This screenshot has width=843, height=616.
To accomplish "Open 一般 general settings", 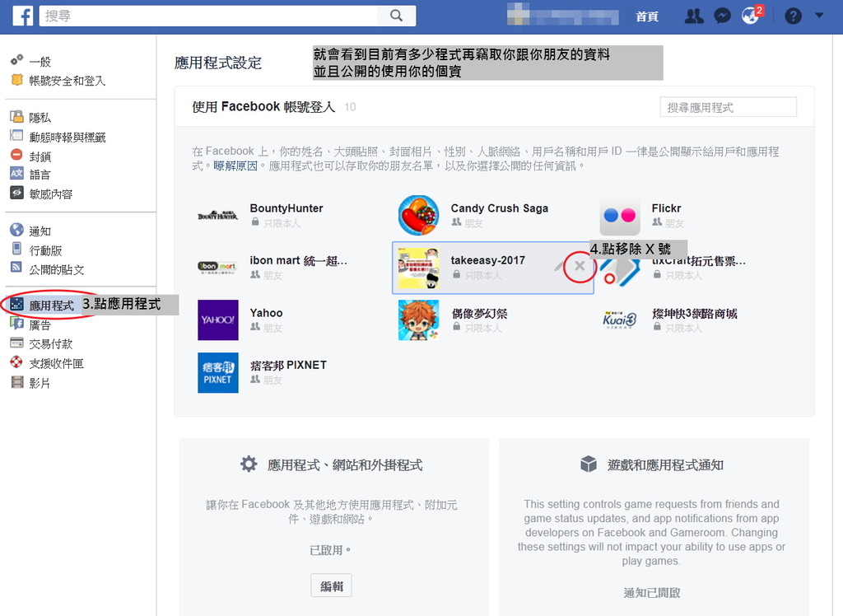I will [40, 62].
